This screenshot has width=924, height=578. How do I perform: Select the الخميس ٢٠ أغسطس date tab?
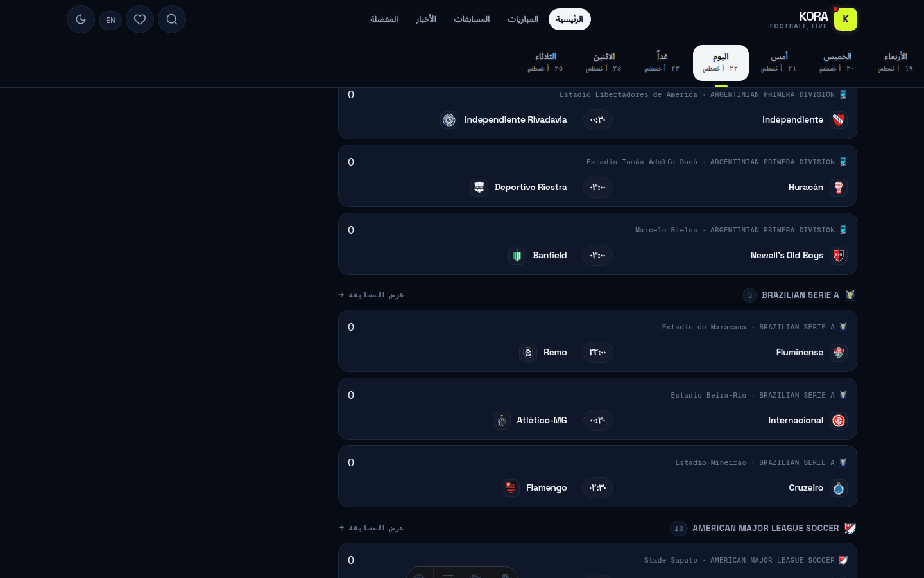tap(837, 62)
